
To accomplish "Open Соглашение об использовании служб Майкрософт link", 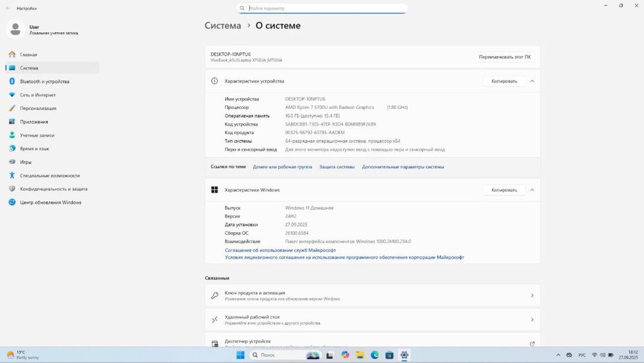I will point(280,250).
